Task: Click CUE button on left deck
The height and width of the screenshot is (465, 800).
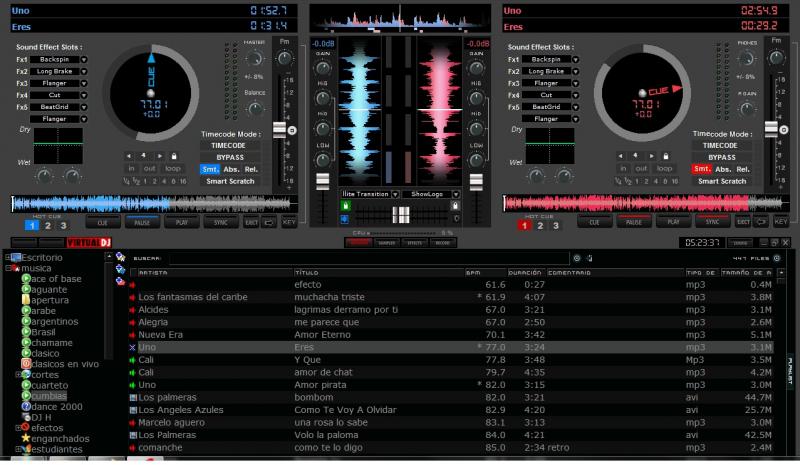Action: click(103, 223)
